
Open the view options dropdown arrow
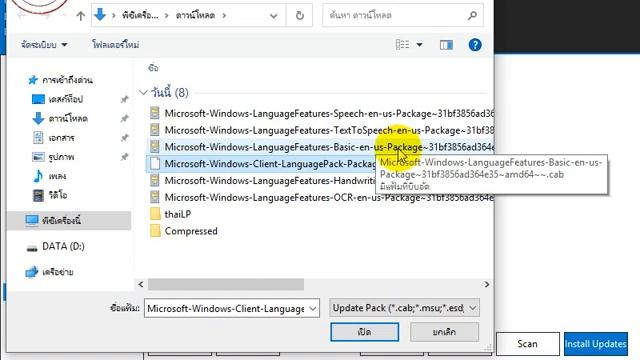point(420,44)
